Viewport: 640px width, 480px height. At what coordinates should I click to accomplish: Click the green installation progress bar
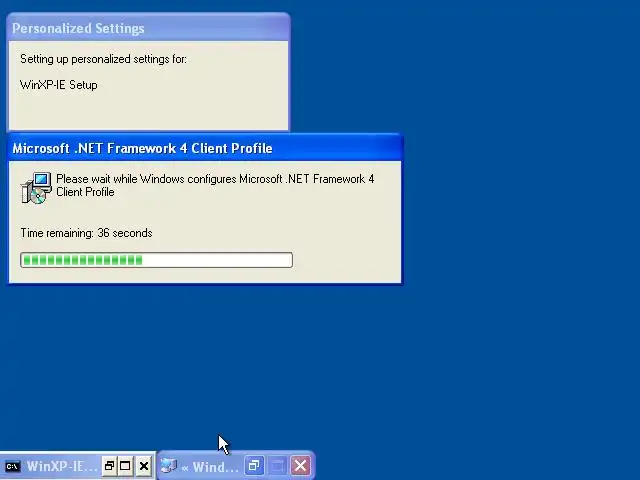click(x=156, y=260)
